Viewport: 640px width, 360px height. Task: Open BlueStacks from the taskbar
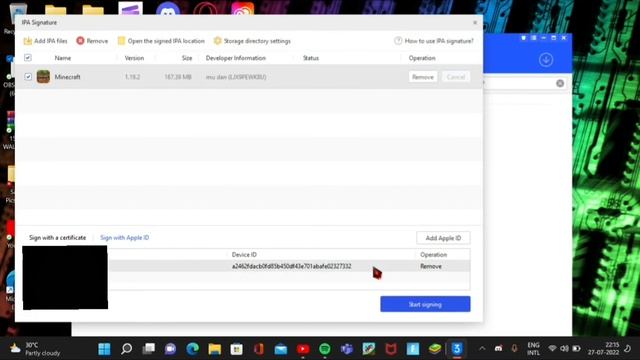(x=435, y=349)
